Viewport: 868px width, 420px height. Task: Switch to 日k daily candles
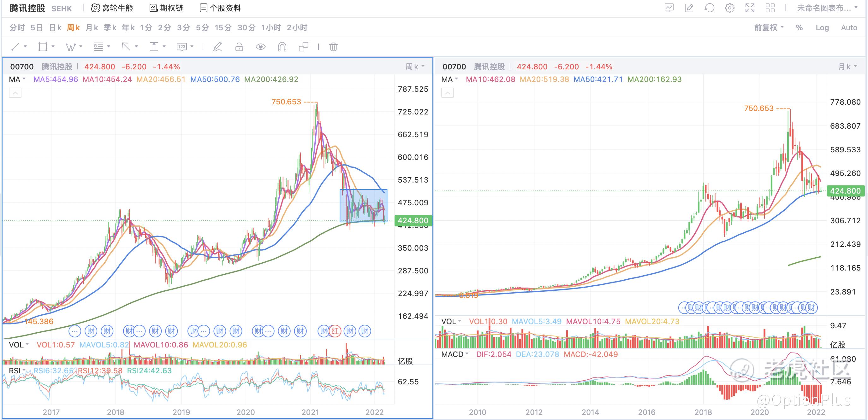55,28
